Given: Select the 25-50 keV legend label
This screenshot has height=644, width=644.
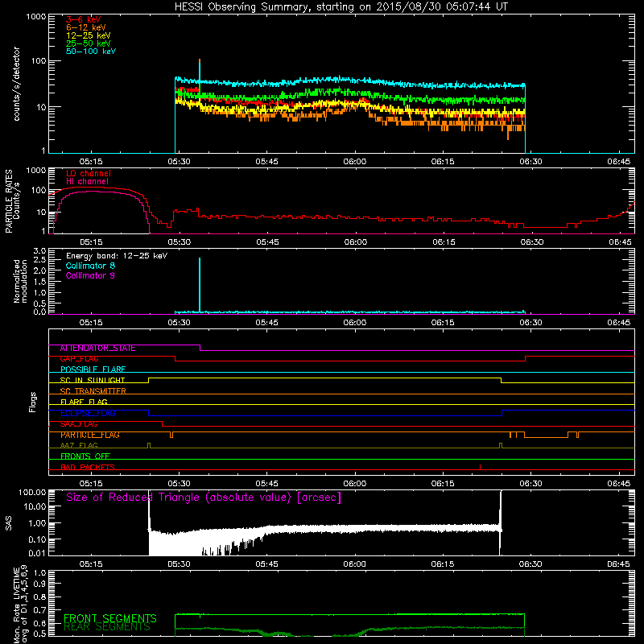Looking at the screenshot, I should tap(89, 43).
